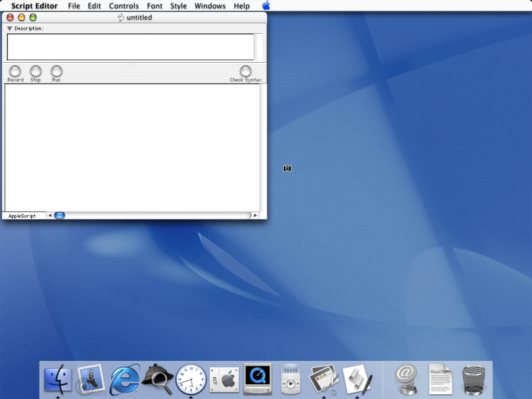Click the blue horizontal scroll thumb

[60, 216]
